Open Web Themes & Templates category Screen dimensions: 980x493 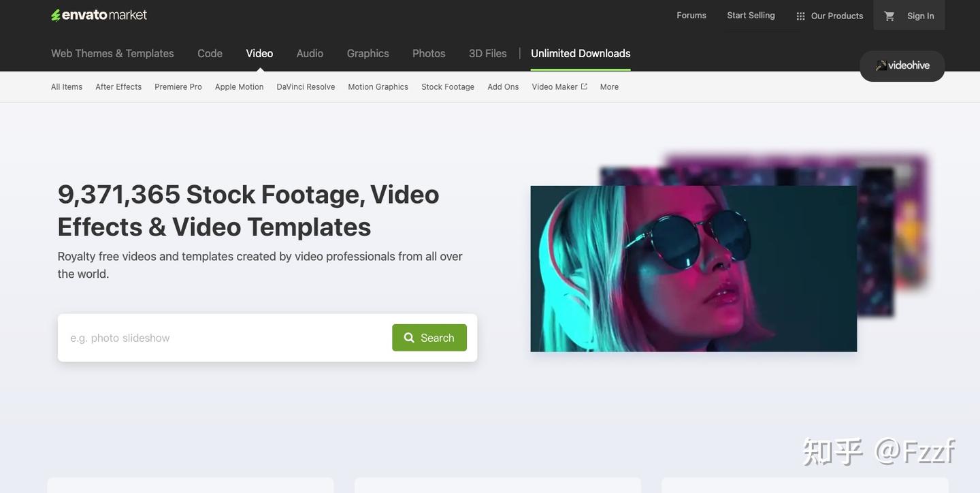112,53
